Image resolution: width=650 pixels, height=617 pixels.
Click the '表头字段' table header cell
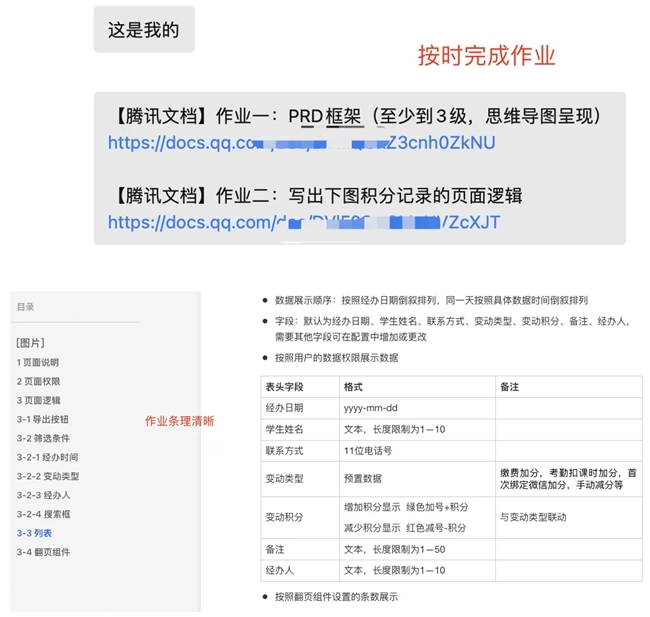pyautogui.click(x=300, y=387)
